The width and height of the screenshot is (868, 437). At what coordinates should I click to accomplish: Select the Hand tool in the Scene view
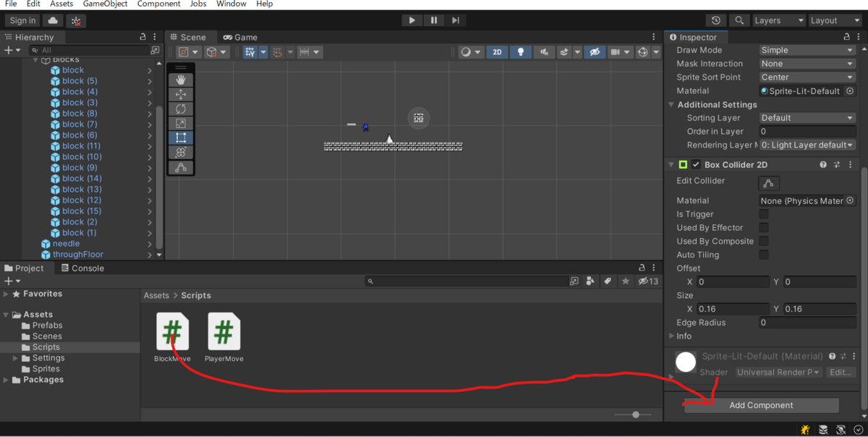[179, 81]
